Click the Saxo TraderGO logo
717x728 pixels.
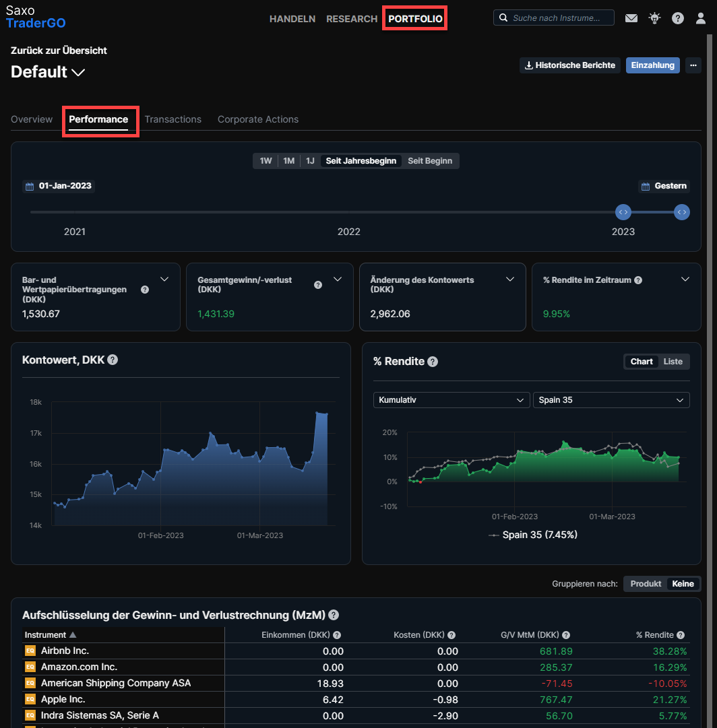pos(35,17)
